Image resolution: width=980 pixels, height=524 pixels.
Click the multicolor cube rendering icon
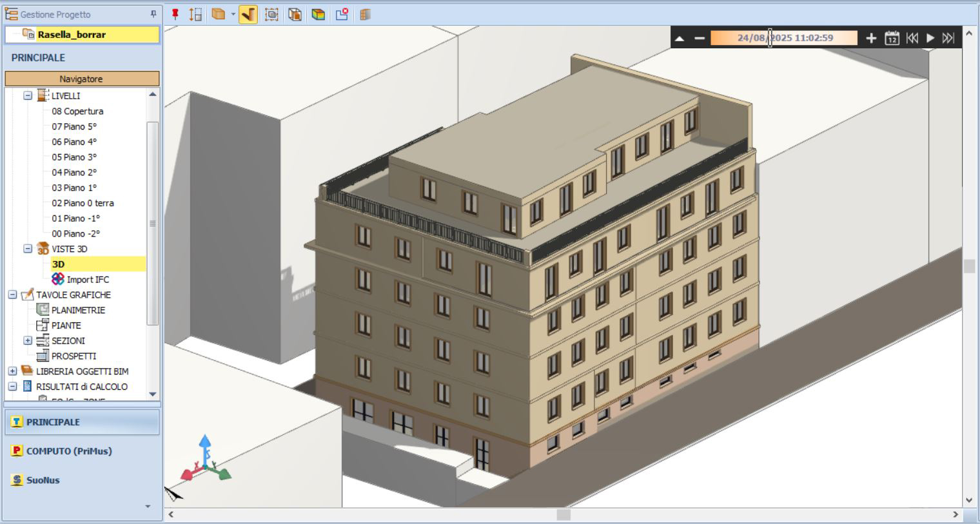tap(318, 14)
